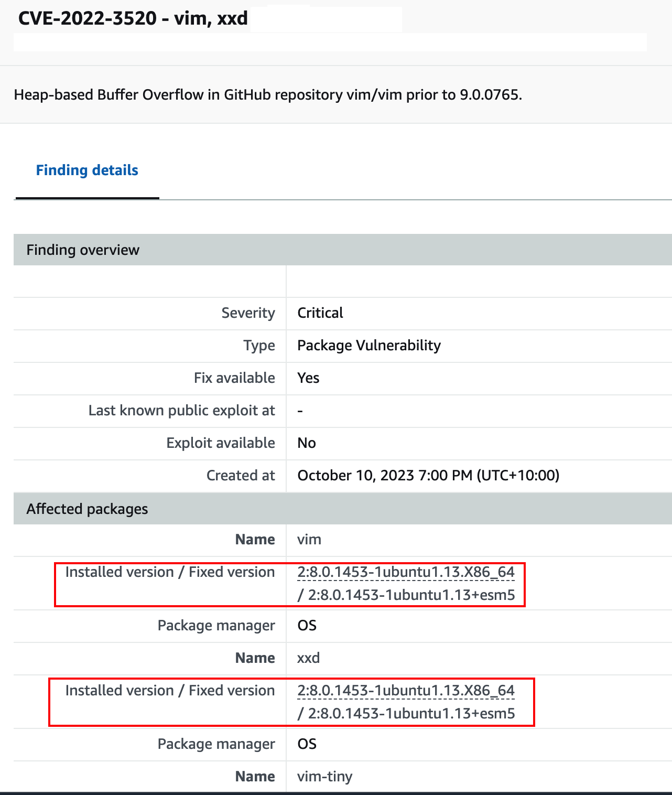Select the package name xxd
This screenshot has width=672, height=795.
coord(308,658)
